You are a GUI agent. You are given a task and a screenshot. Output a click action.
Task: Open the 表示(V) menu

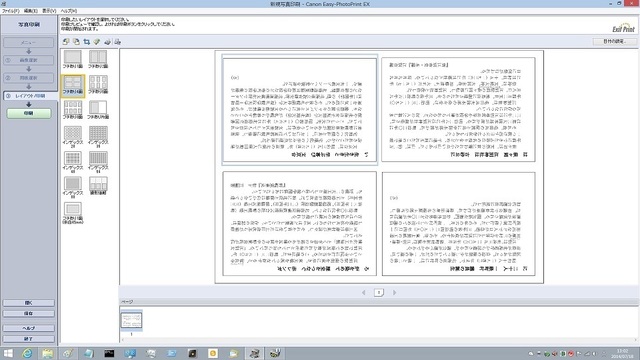(49, 11)
